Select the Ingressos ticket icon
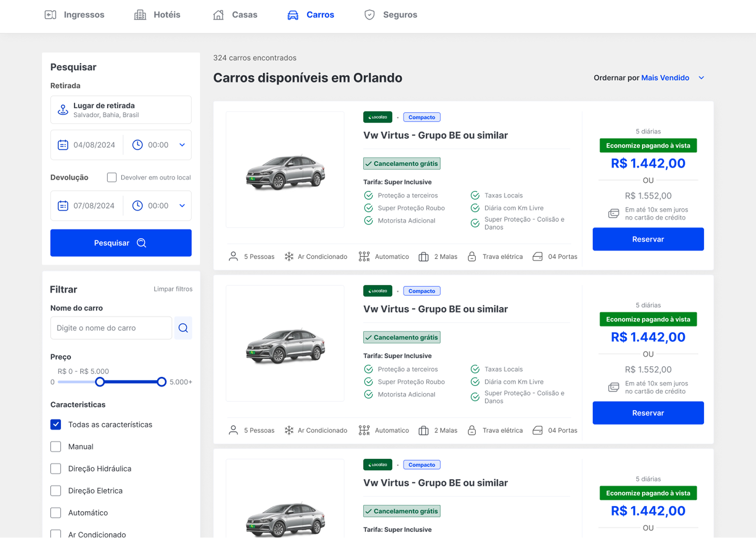The height and width of the screenshot is (538, 756). pos(51,15)
